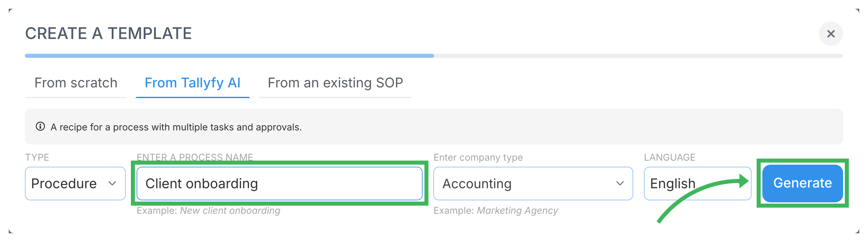Image resolution: width=868 pixels, height=242 pixels.
Task: Click the Client onboarding process name field
Action: click(x=279, y=184)
